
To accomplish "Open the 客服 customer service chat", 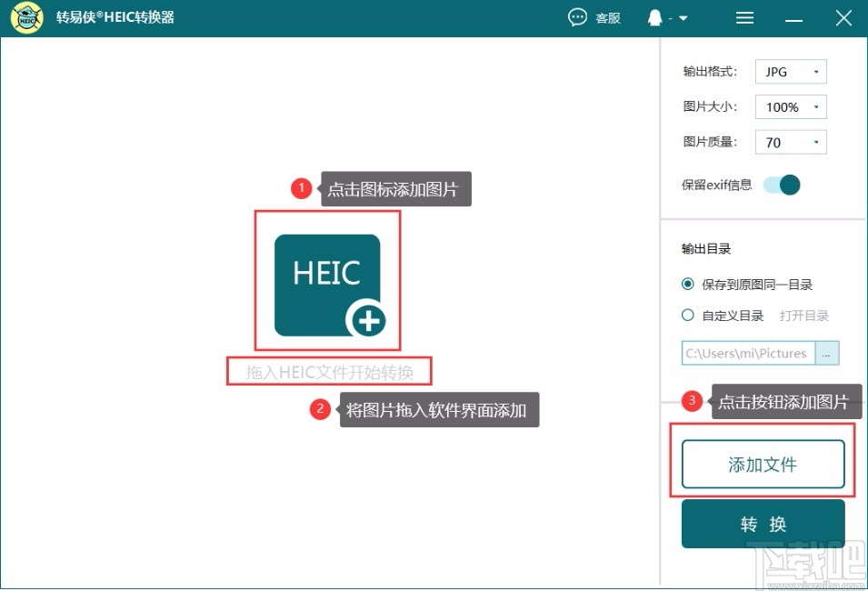I will point(594,17).
